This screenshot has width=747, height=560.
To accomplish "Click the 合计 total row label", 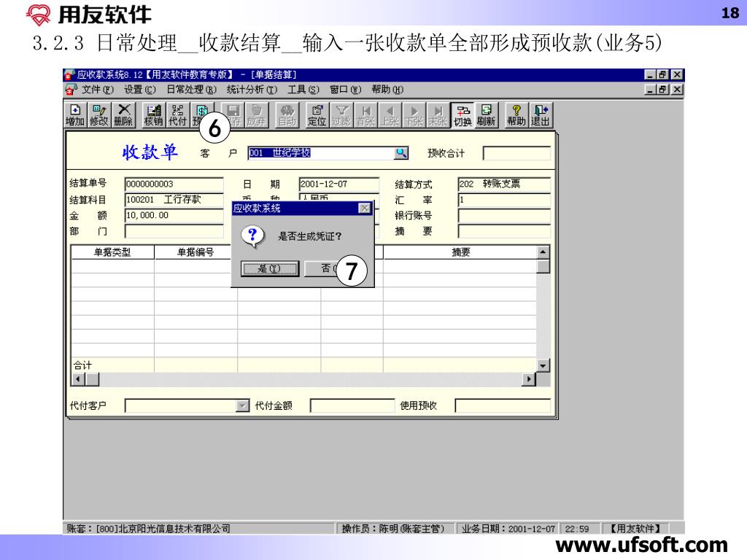I will click(x=83, y=365).
